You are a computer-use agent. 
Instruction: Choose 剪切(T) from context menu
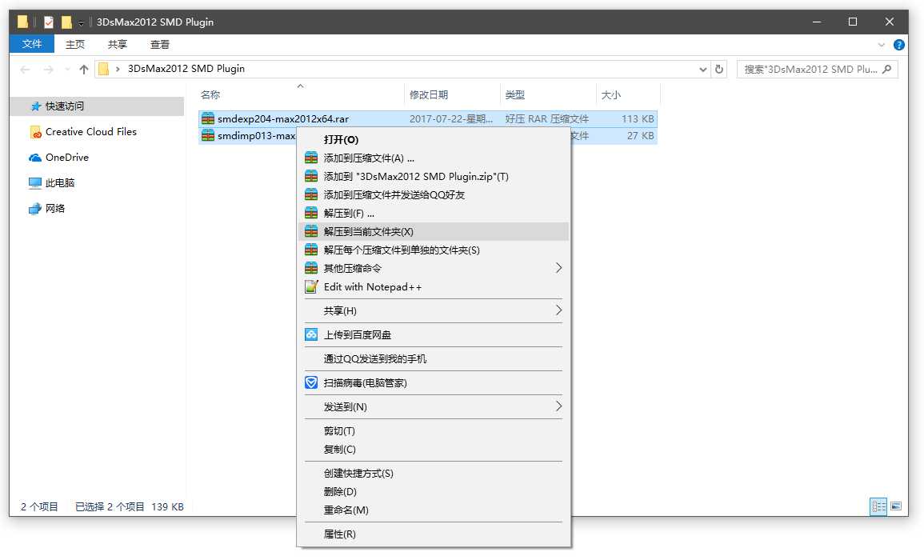[434, 431]
